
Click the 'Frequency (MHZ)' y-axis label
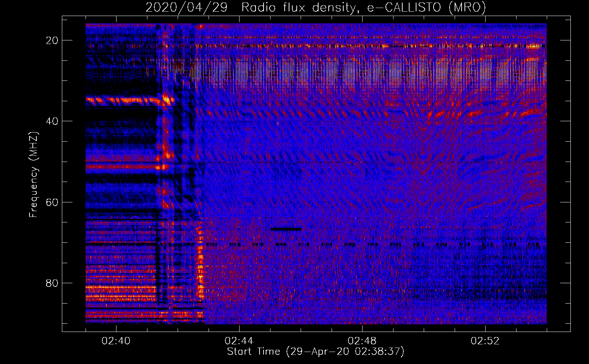point(33,175)
